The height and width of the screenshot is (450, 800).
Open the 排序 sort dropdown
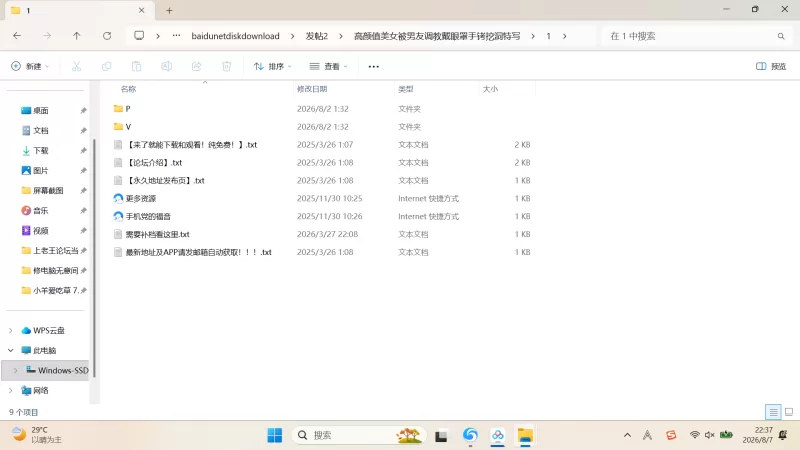point(272,66)
